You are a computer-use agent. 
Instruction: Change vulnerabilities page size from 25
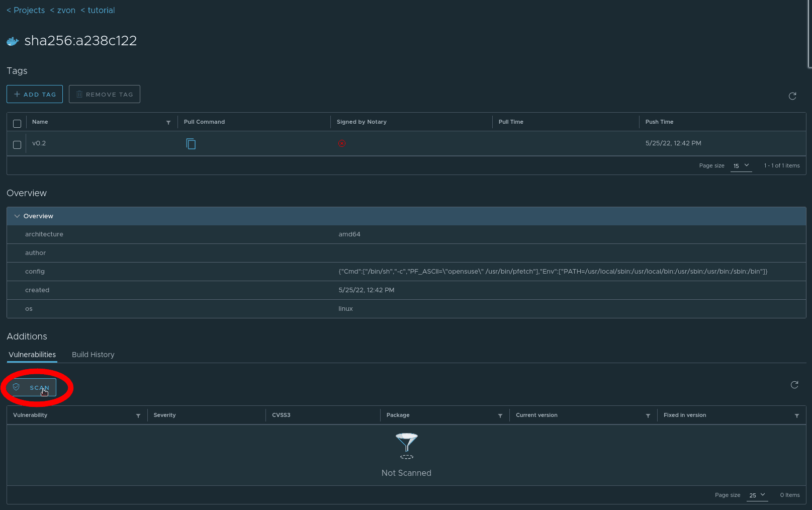[757, 495]
